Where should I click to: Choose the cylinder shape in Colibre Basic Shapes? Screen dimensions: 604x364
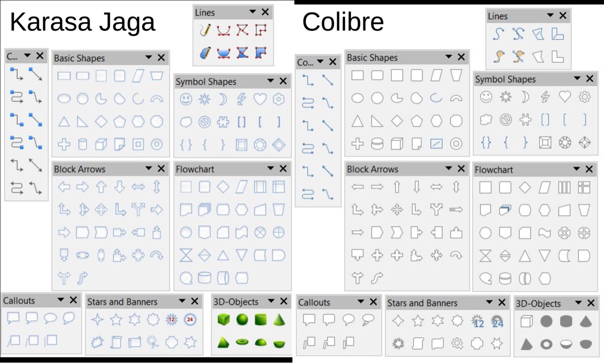coord(377,144)
